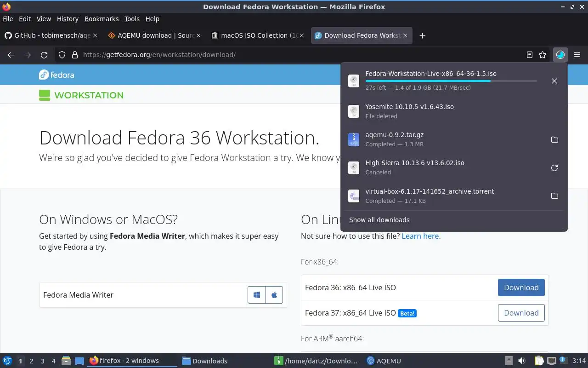Viewport: 588px width, 368px height.
Task: Open the file manager taskbar launcher icon
Action: [66, 361]
